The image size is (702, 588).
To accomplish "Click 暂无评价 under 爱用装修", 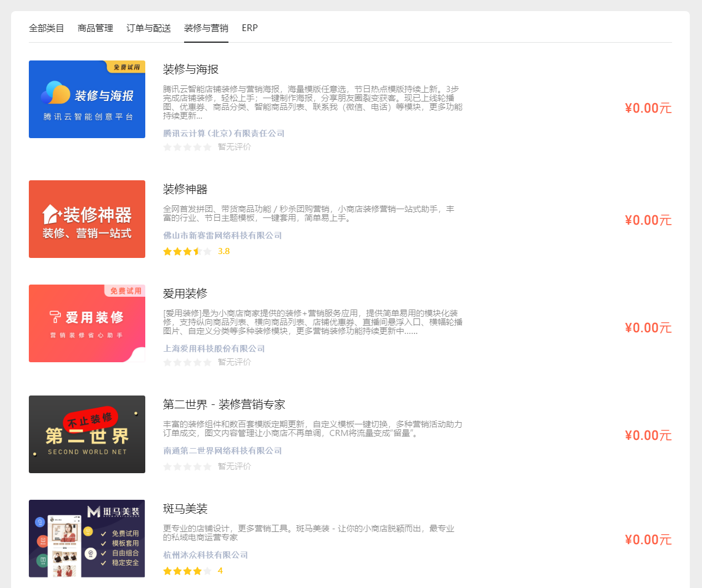I will point(235,362).
